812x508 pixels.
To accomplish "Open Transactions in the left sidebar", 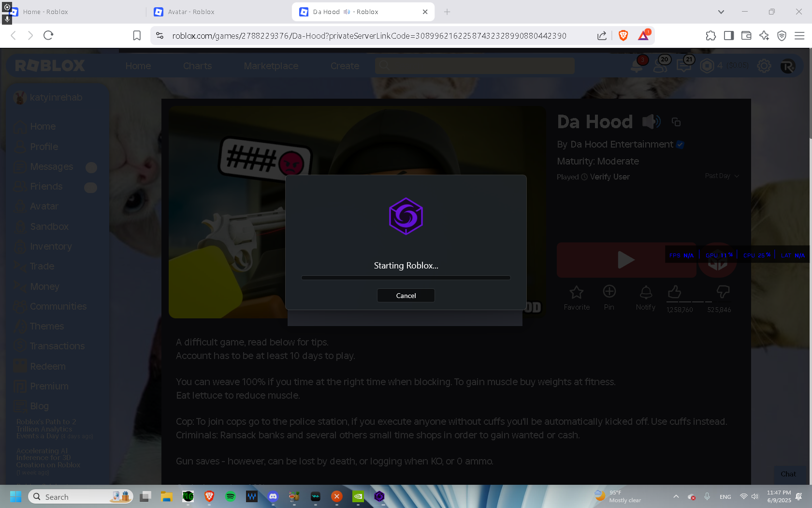I will [x=49, y=346].
